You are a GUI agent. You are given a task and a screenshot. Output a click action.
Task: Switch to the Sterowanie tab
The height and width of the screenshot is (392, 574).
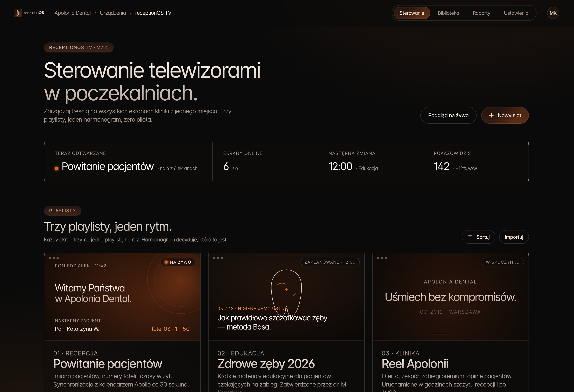coord(412,13)
